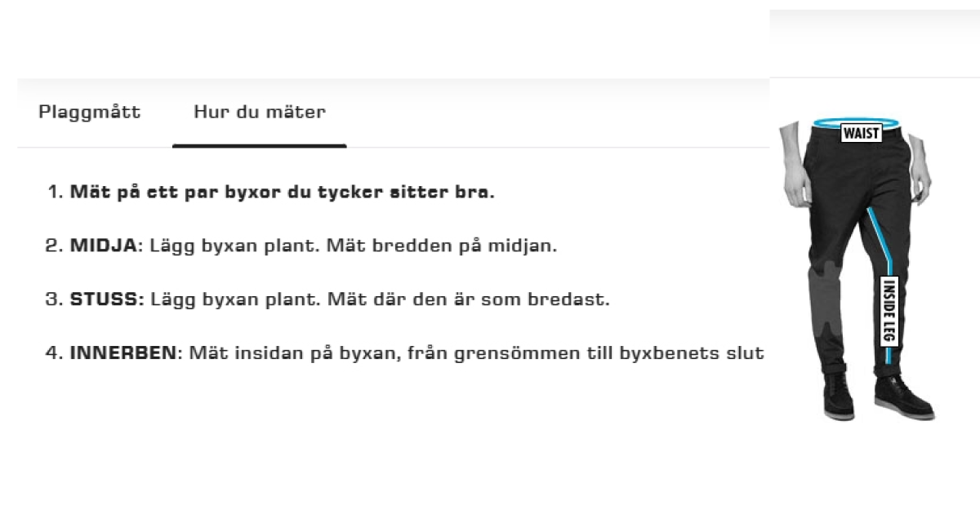This screenshot has width=980, height=514.
Task: Select the Hur du mäter tab
Action: 259,112
